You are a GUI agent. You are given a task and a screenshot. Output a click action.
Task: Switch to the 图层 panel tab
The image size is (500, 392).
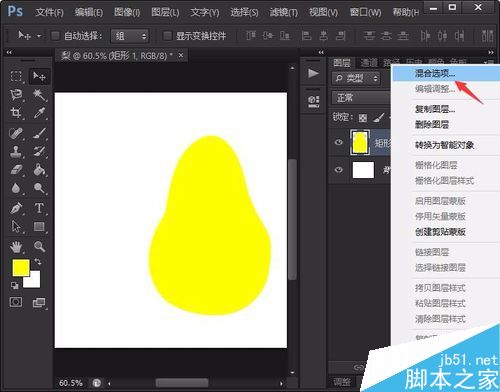pyautogui.click(x=342, y=63)
